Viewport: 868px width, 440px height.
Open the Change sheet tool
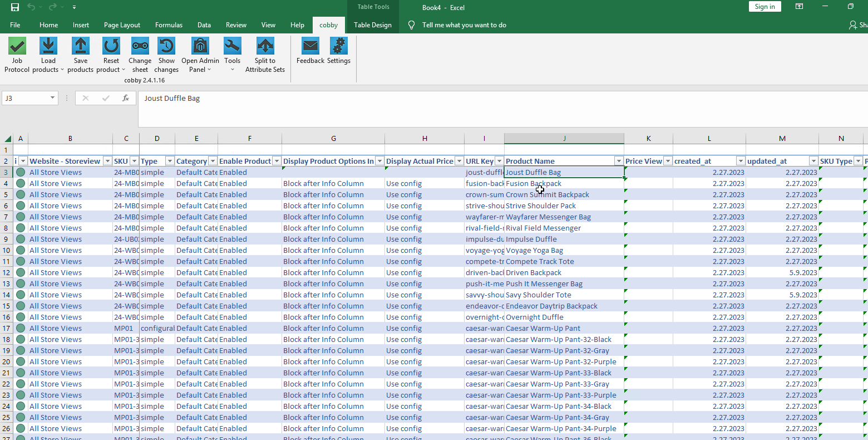pyautogui.click(x=140, y=55)
